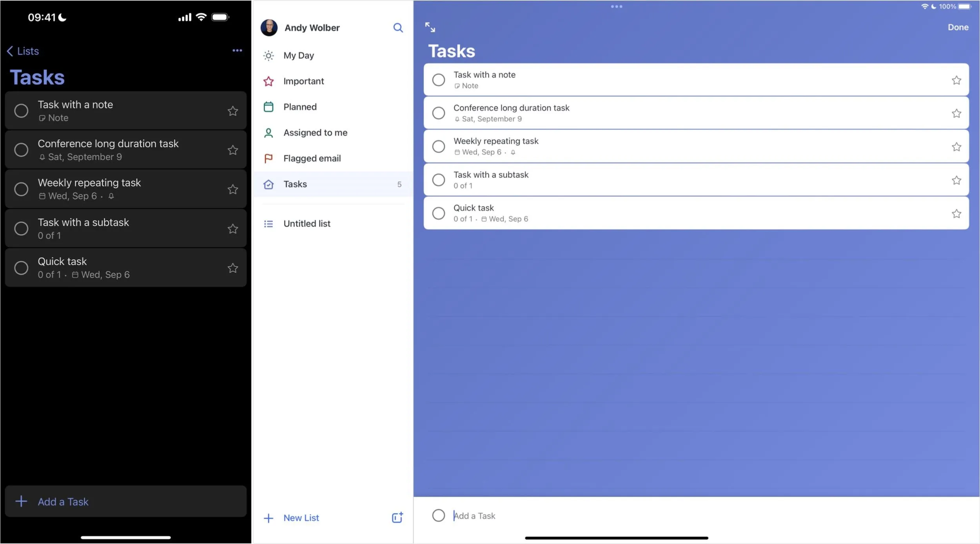Click the phone cellular signal bars icon
The height and width of the screenshot is (544, 980).
pyautogui.click(x=185, y=17)
